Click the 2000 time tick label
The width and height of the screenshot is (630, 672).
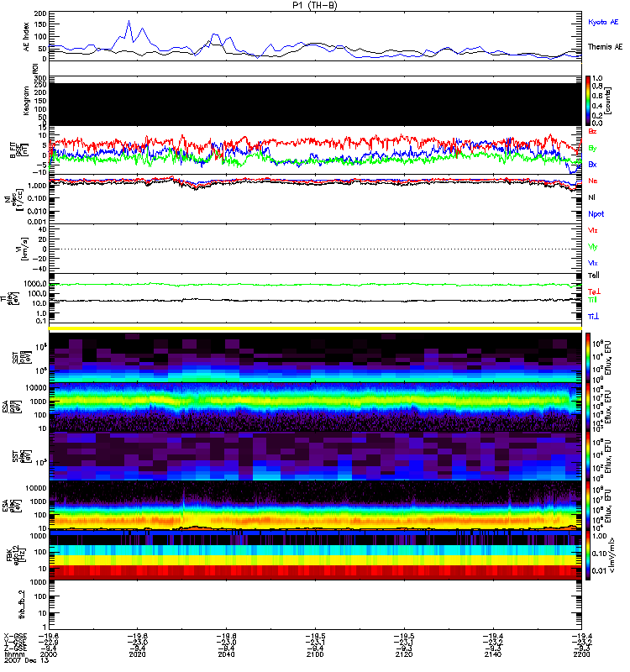click(x=49, y=654)
